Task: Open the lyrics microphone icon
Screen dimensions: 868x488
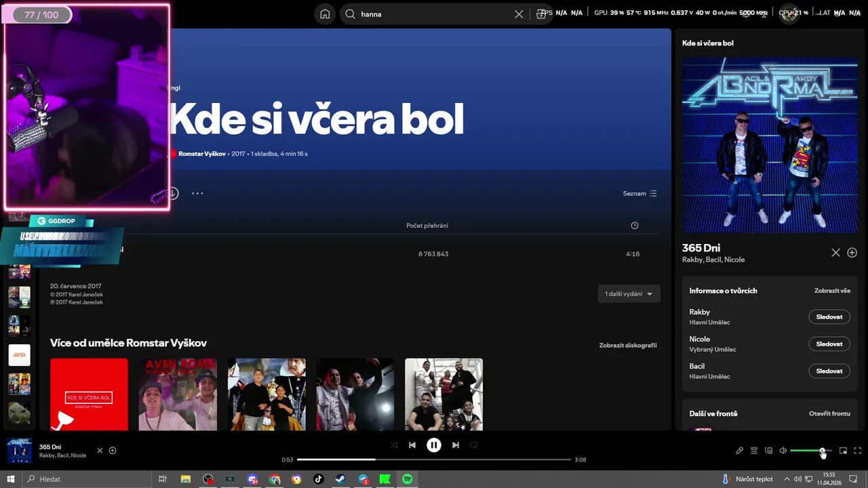Action: coord(740,451)
